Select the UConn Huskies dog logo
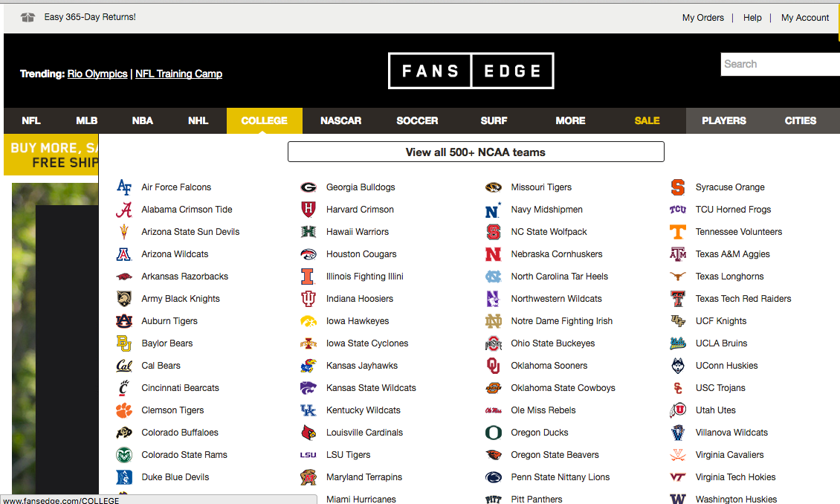 point(678,366)
